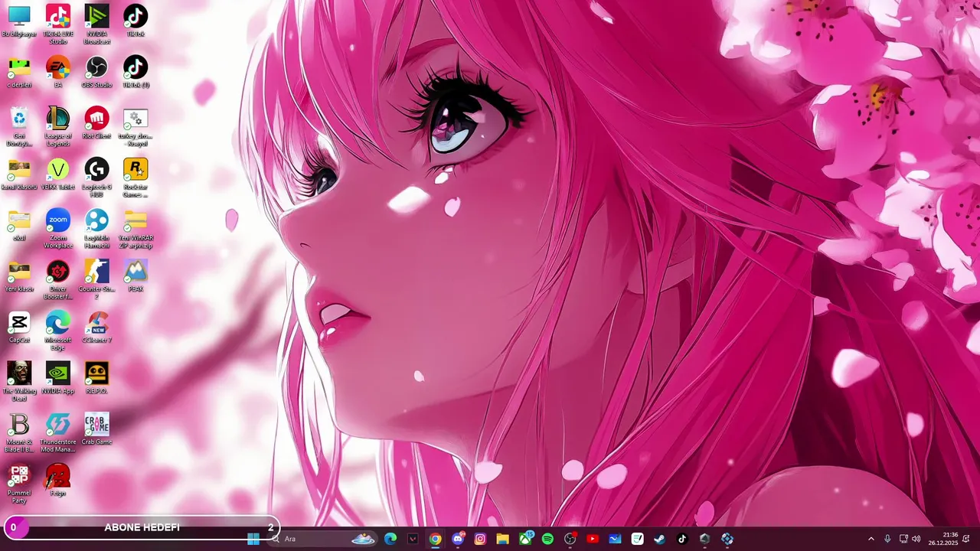This screenshot has width=980, height=551.
Task: Open Thunderstore Mod Manager icon
Action: point(58,433)
